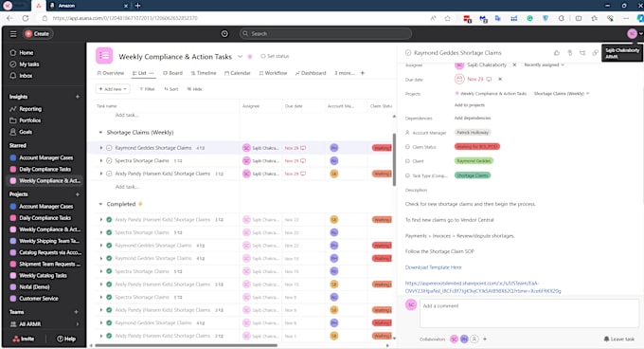Focus the Add a comment field
The image size is (644, 349).
point(529,313)
